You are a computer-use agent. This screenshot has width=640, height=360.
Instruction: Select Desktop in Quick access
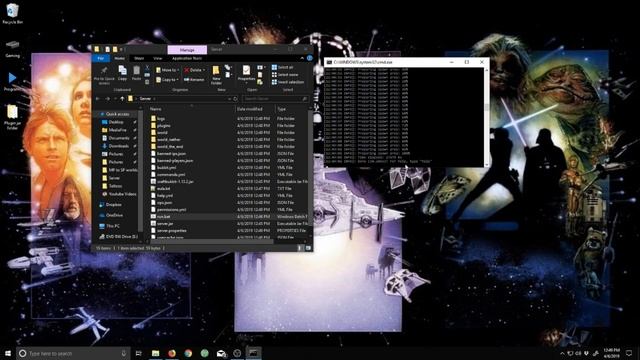(x=116, y=122)
